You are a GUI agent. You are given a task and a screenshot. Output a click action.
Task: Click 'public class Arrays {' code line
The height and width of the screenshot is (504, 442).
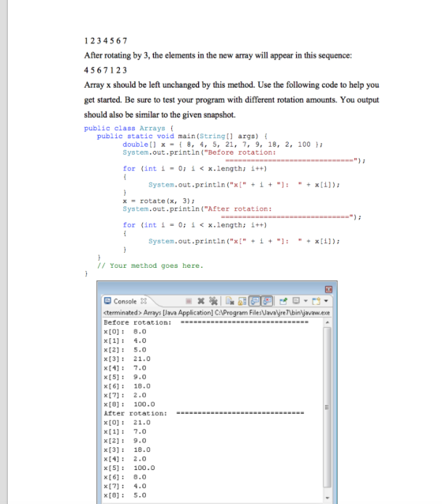click(x=129, y=128)
